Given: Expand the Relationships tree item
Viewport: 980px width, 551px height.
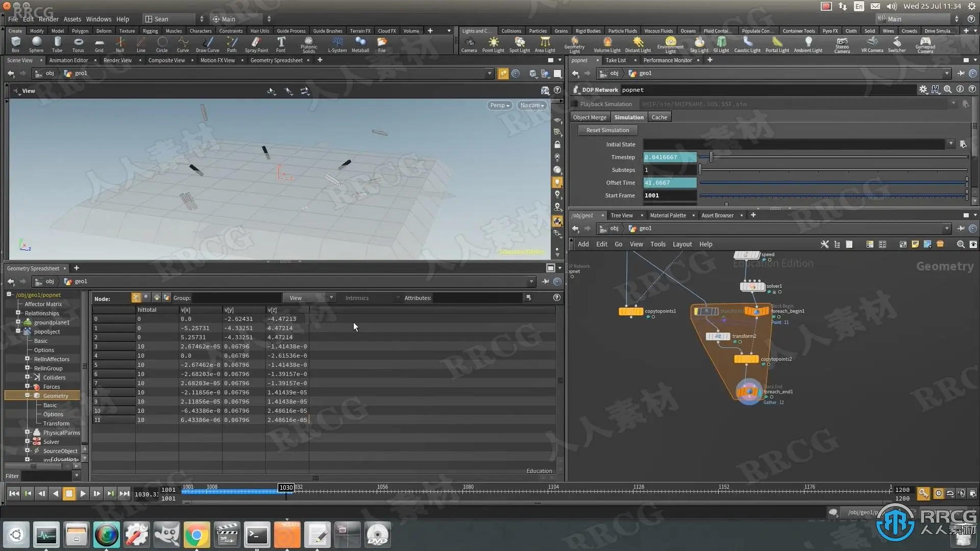Looking at the screenshot, I should (18, 313).
